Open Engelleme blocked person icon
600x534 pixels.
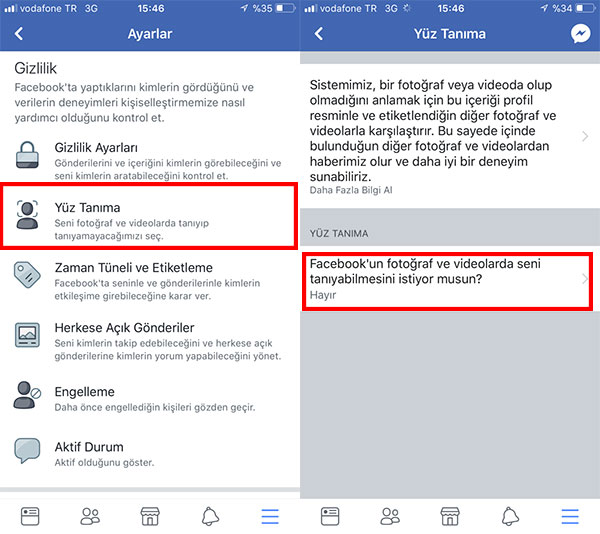point(27,395)
